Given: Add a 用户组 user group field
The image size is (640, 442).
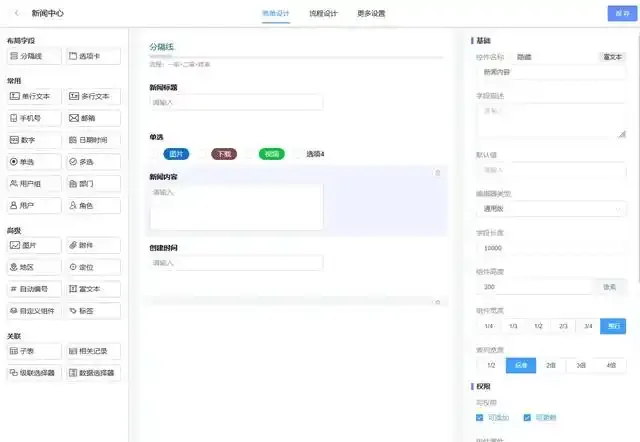Looking at the screenshot, I should point(34,184).
